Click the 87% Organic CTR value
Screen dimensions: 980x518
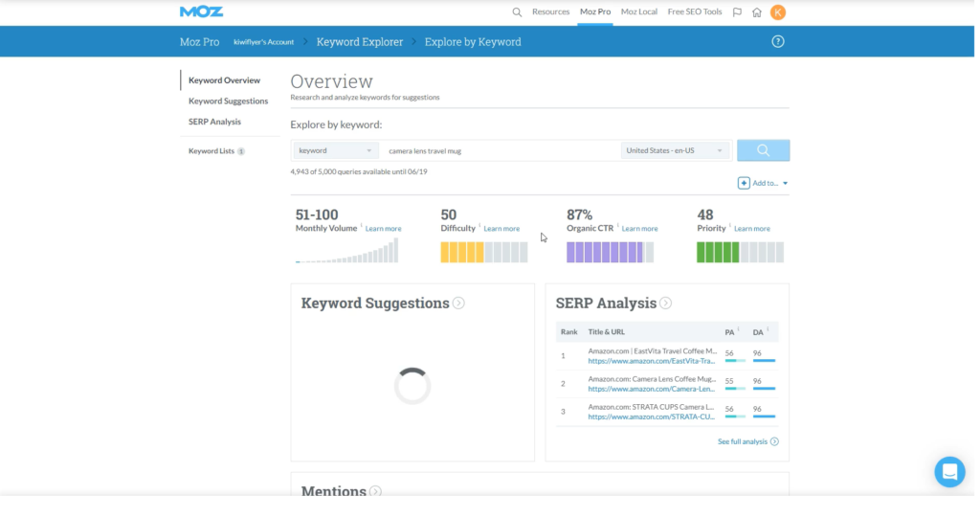click(x=579, y=214)
